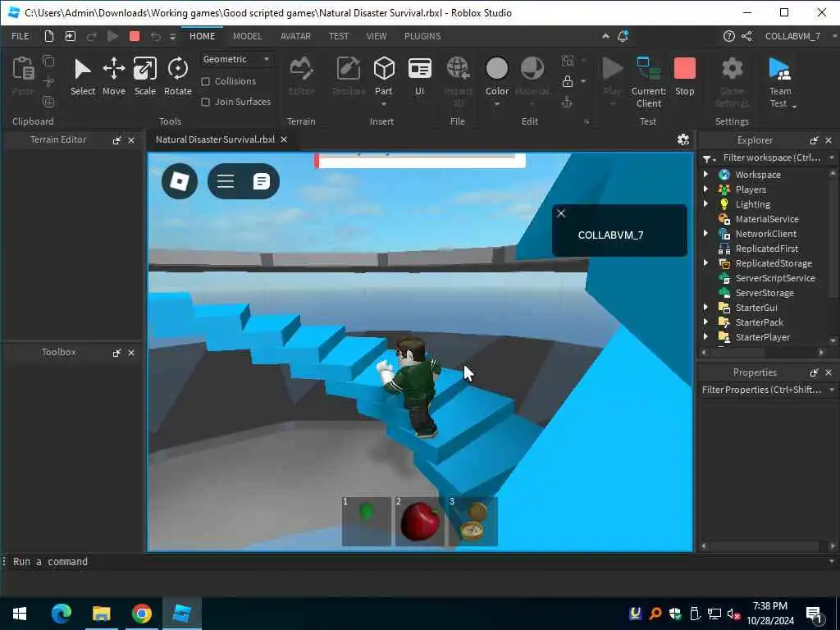Click the anchor icon in Edit group
Screen dimensions: 840x630
tap(567, 102)
